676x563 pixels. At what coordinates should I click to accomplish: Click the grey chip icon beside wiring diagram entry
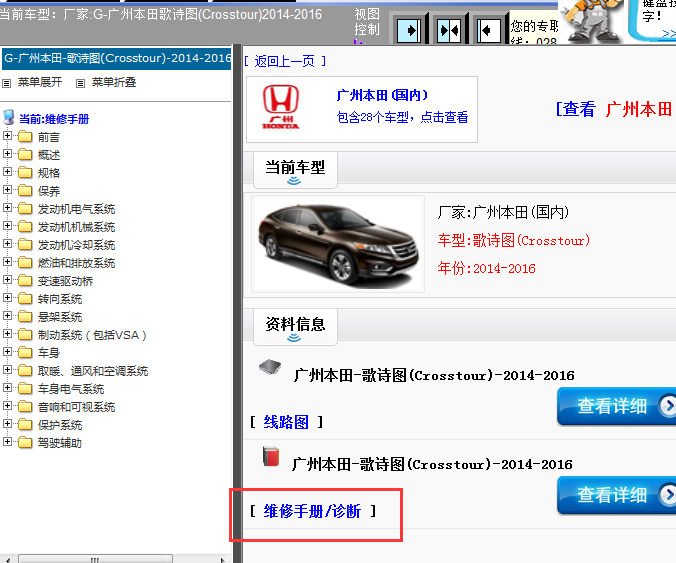click(x=270, y=367)
